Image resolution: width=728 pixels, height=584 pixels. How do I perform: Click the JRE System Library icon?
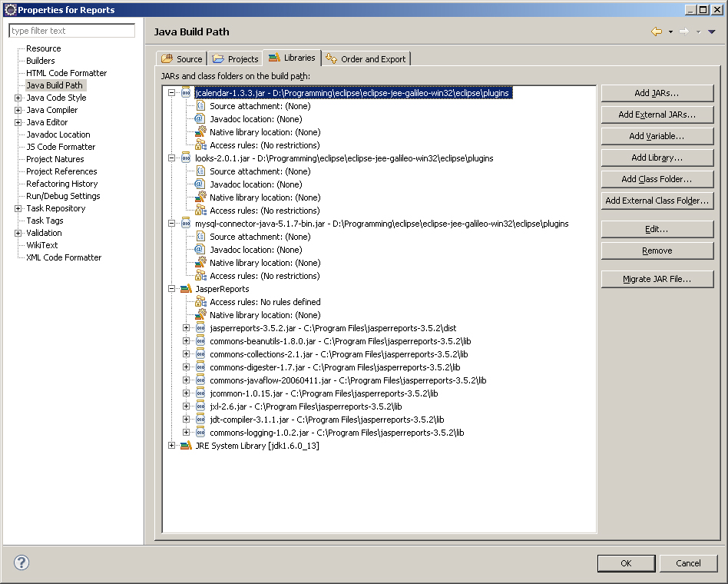(x=186, y=446)
